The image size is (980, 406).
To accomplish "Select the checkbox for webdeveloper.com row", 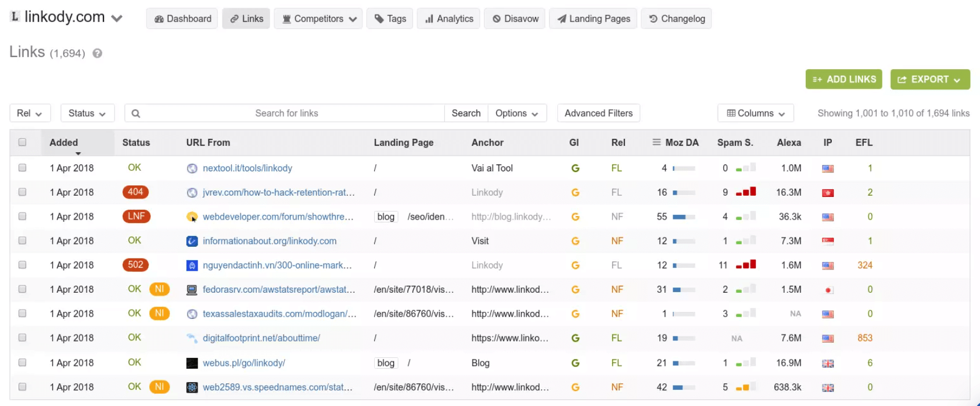I will pos(22,216).
